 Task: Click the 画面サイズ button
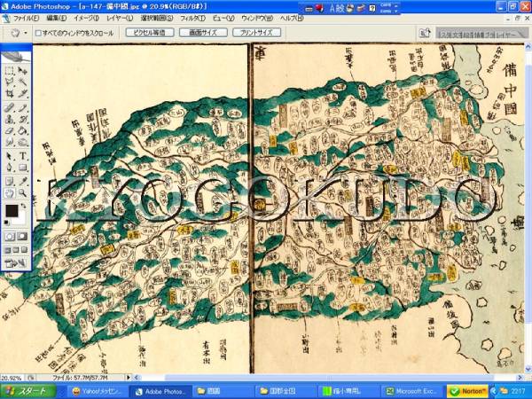(203, 33)
